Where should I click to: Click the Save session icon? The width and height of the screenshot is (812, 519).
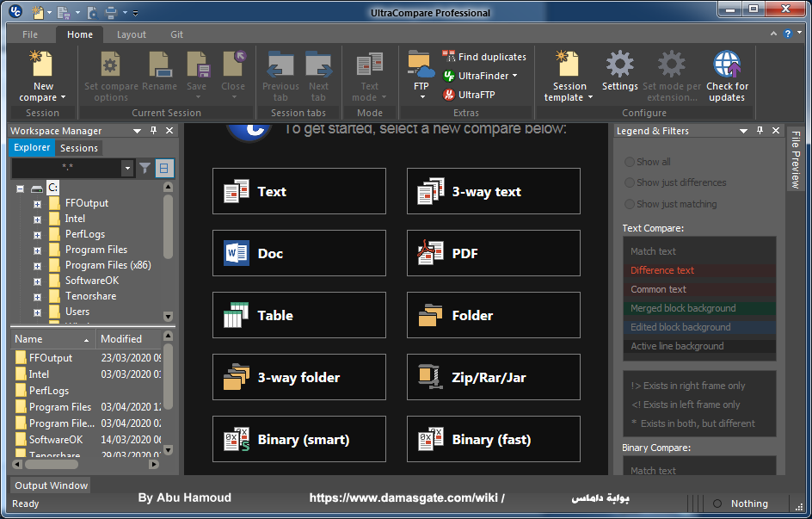coord(197,64)
